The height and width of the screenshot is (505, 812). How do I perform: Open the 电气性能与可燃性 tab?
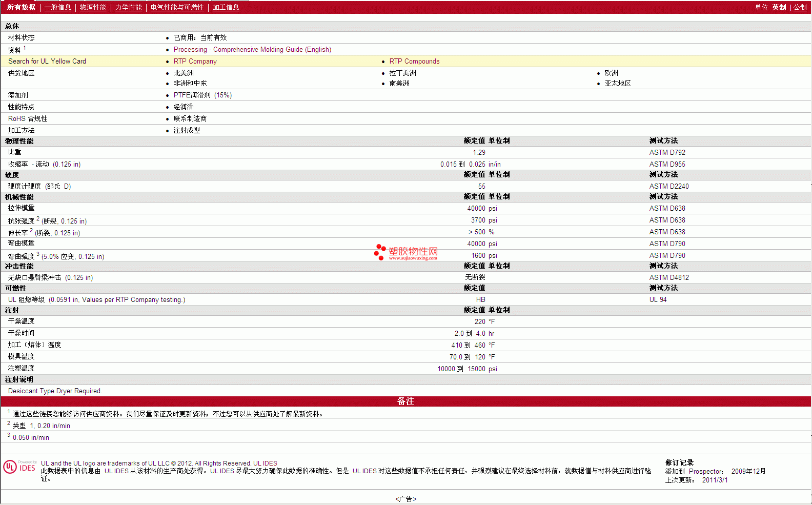coord(177,7)
